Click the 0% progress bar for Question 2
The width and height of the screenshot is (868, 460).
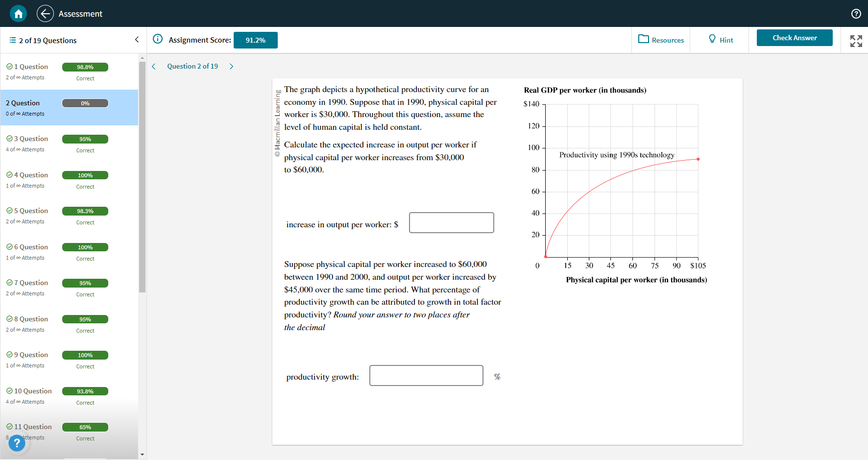click(x=85, y=103)
